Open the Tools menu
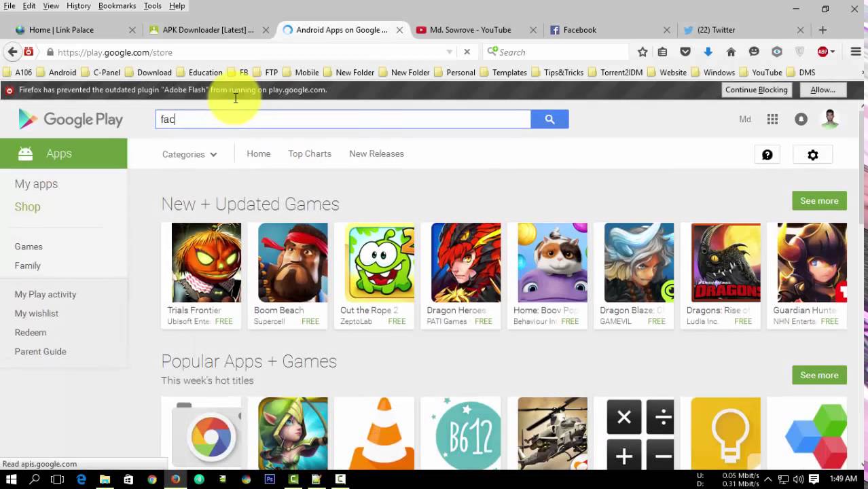 pyautogui.click(x=152, y=5)
